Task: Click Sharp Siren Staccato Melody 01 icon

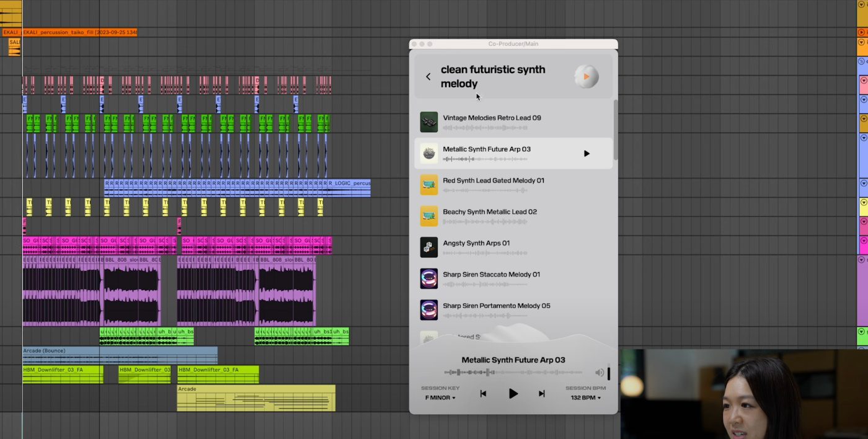Action: click(x=429, y=278)
